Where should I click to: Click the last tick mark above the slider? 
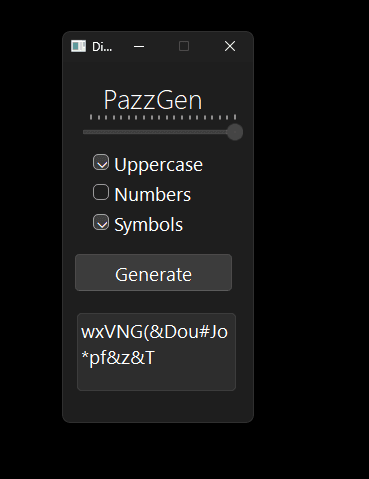(x=235, y=117)
